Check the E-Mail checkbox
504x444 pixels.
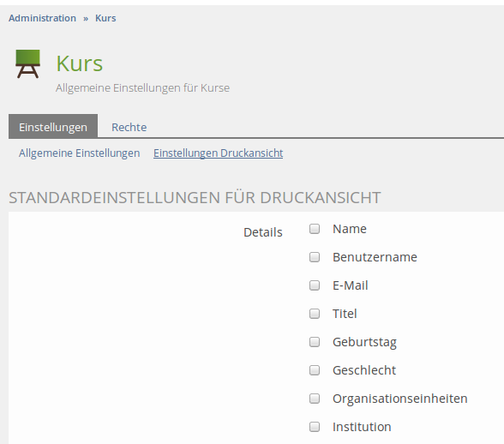point(315,285)
